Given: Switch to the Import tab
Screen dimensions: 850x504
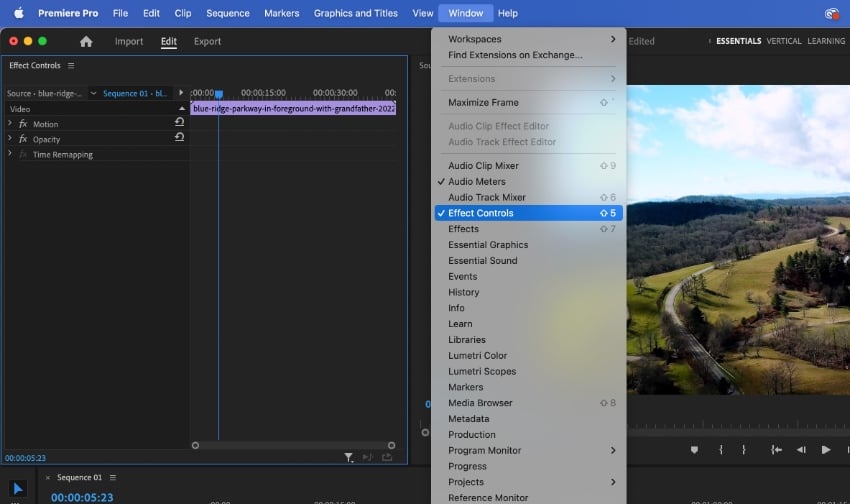Looking at the screenshot, I should (129, 41).
